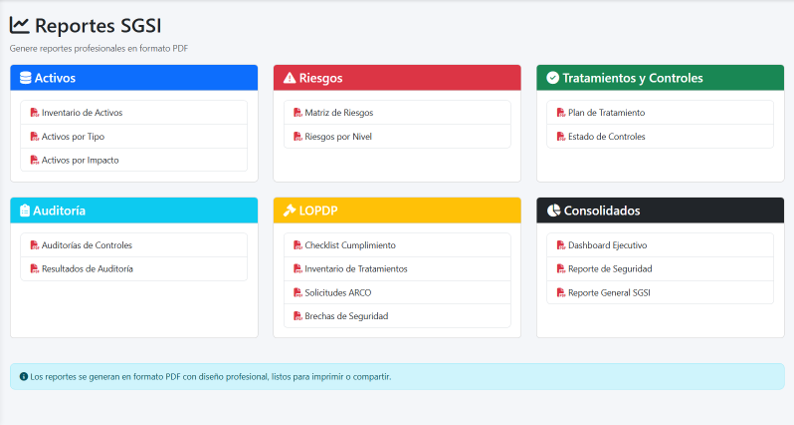Screen dimensions: 794x425
Task: Click the PDF icon beside Auditorías de Controles
Action: [x=34, y=245]
